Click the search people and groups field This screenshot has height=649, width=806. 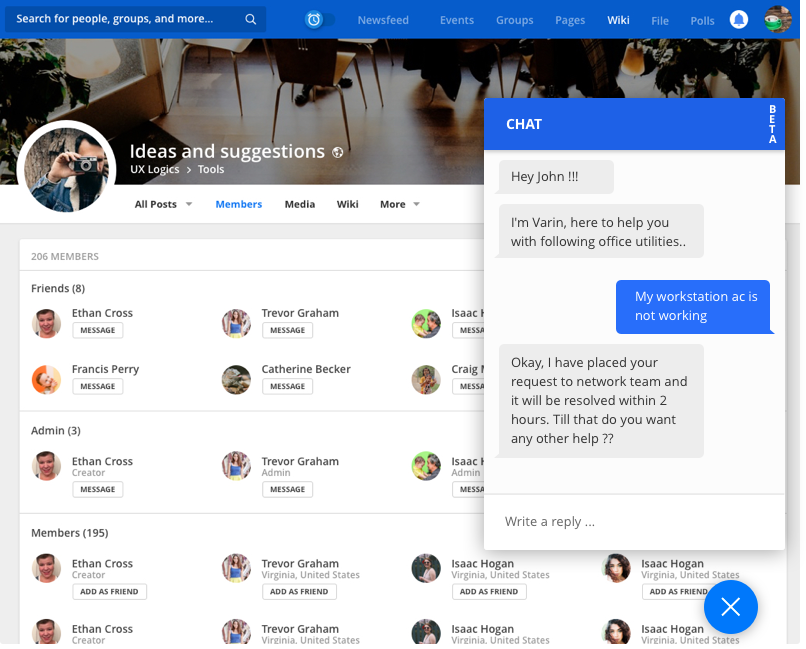136,20
